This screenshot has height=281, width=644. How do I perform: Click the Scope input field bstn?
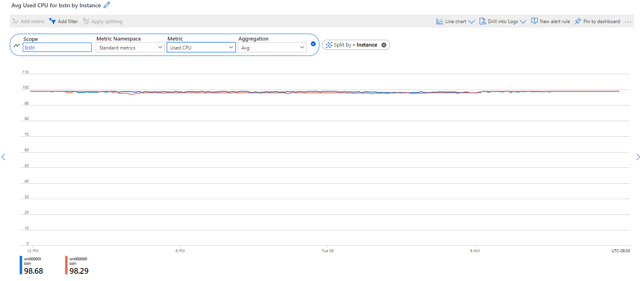click(x=57, y=47)
